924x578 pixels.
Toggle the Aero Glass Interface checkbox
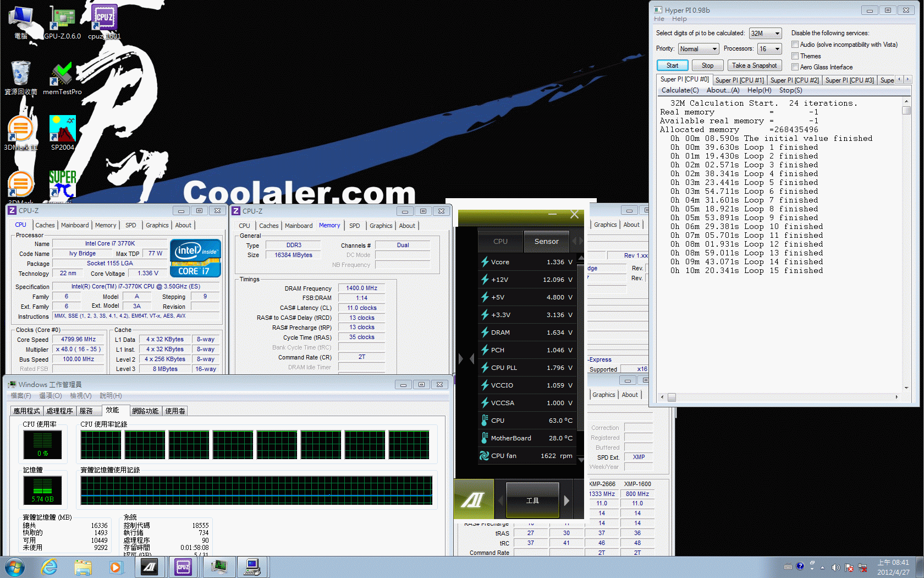[x=795, y=67]
